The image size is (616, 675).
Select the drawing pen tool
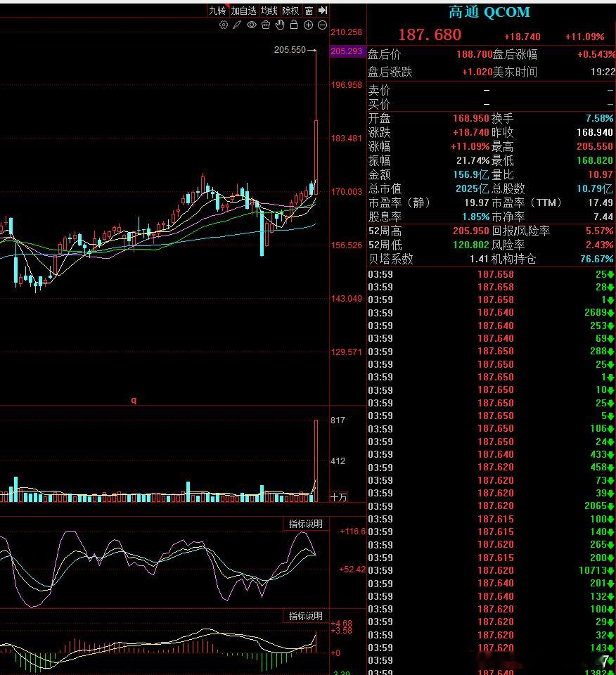tap(237, 25)
